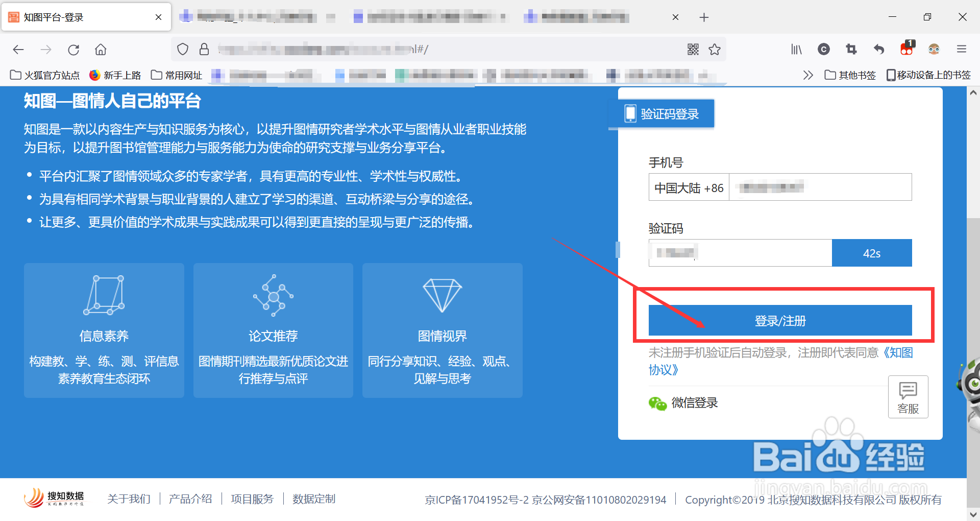Screen dimensions: 980x521
Task: Open the 项目服务 footer link
Action: (x=252, y=499)
